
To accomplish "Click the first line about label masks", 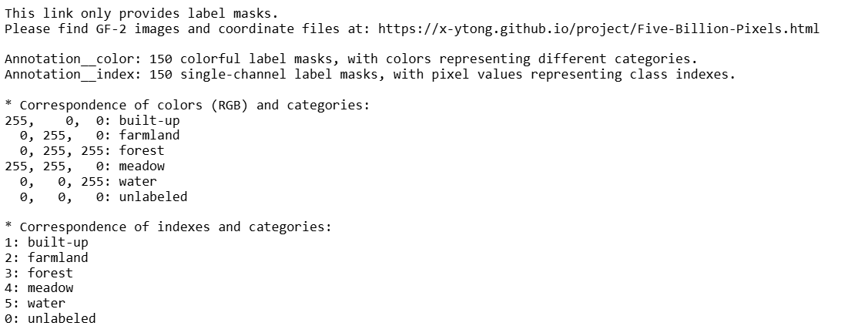I will pos(141,13).
